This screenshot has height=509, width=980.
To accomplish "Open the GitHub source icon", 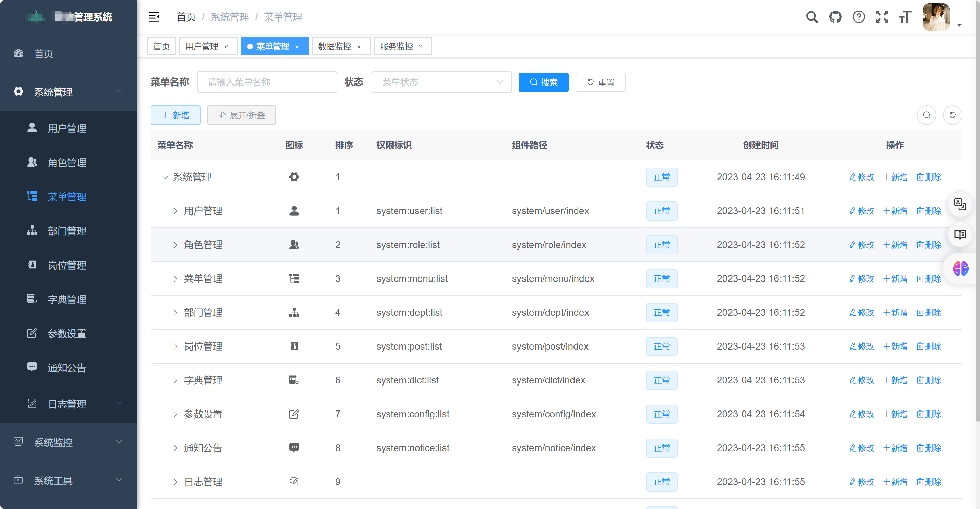I will tap(836, 17).
